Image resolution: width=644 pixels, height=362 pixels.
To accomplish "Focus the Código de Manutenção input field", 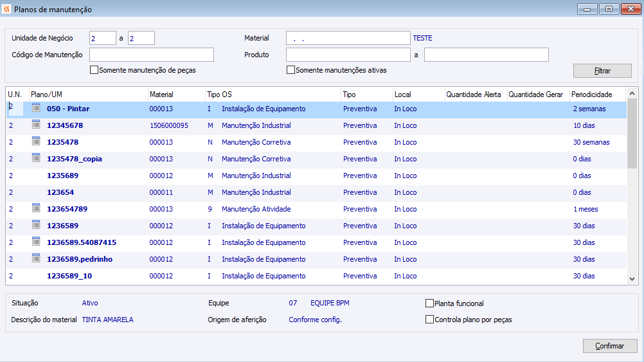I will coord(152,55).
